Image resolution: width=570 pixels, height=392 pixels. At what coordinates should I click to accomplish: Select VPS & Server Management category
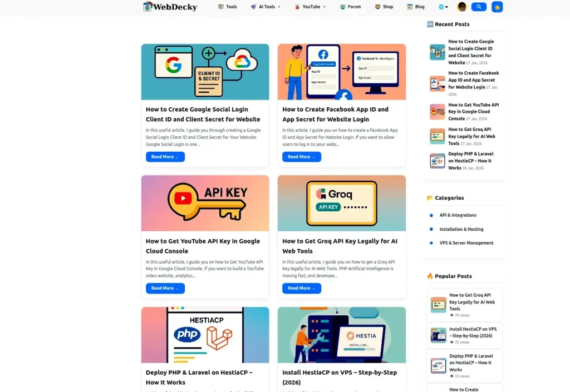click(x=466, y=243)
